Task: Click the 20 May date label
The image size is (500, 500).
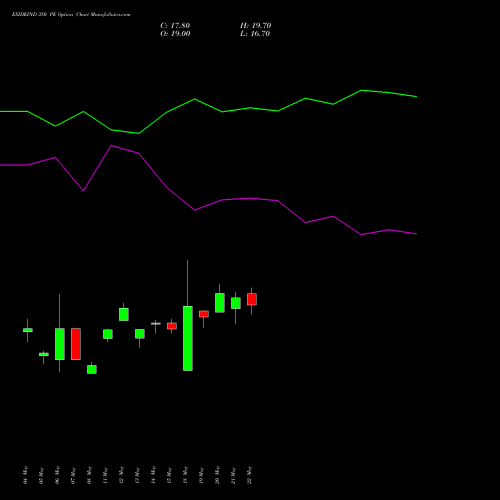Action: click(x=218, y=475)
